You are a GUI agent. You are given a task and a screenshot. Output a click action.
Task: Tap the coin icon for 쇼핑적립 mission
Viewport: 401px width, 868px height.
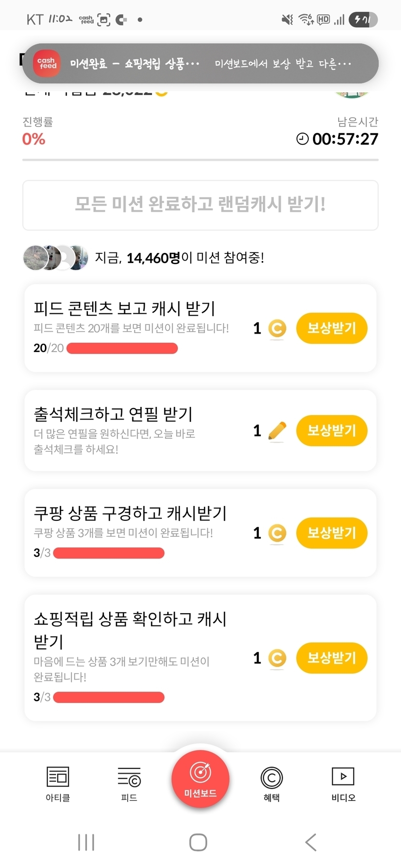(277, 658)
